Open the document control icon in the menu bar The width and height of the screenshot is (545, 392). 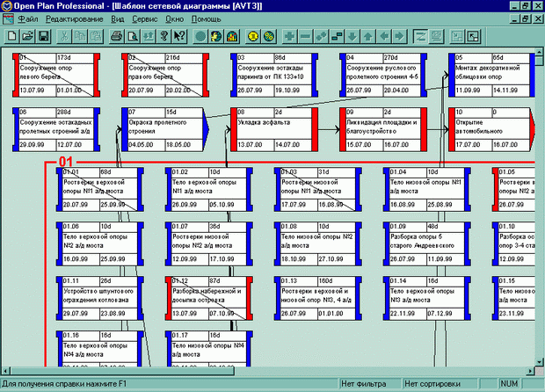coord(8,18)
